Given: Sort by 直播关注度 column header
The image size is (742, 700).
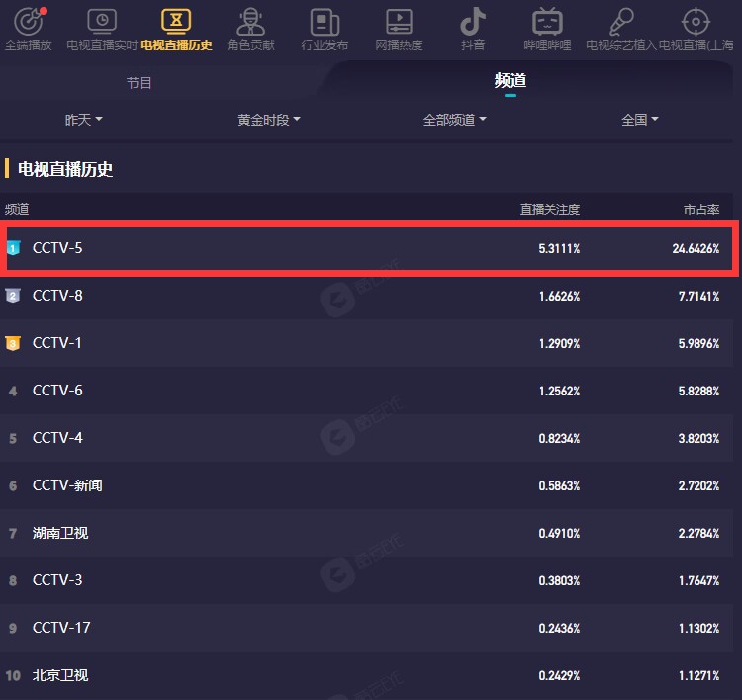Looking at the screenshot, I should click(x=550, y=209).
